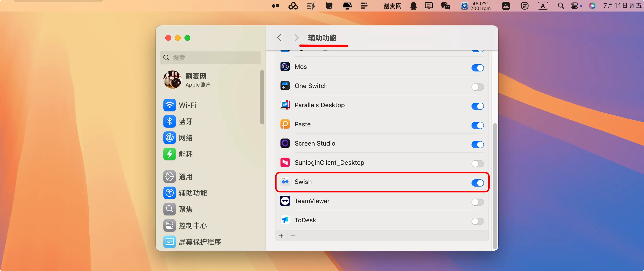Turn on the ToDesk toggle
This screenshot has height=271, width=644.
[x=477, y=221]
